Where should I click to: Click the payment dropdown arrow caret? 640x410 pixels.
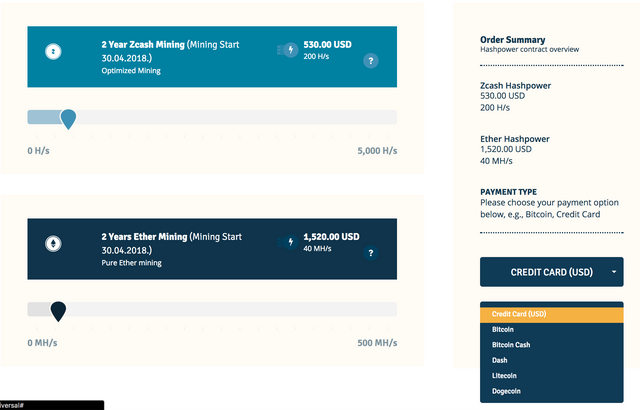click(614, 272)
